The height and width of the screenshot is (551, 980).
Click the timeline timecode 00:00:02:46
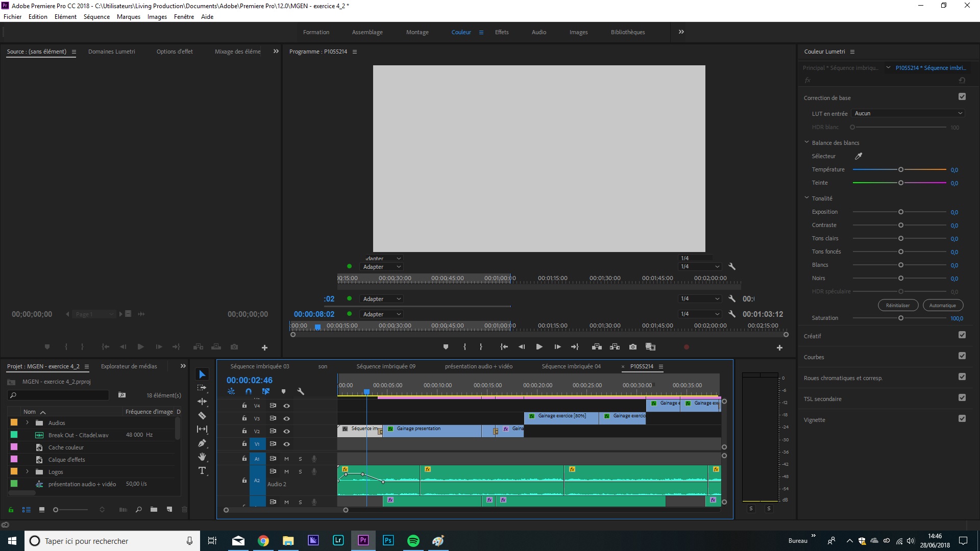(x=250, y=380)
